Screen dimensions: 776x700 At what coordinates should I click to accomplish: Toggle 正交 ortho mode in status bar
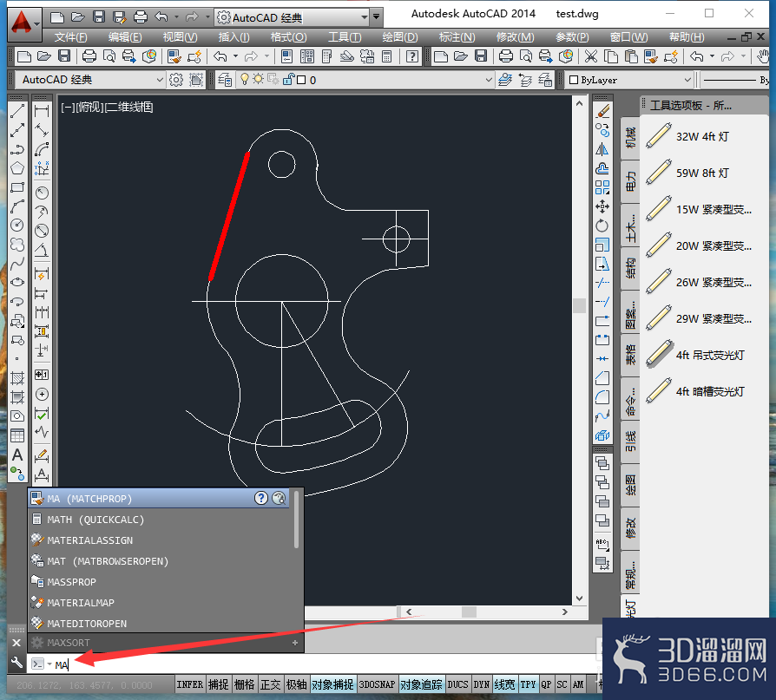tap(270, 684)
